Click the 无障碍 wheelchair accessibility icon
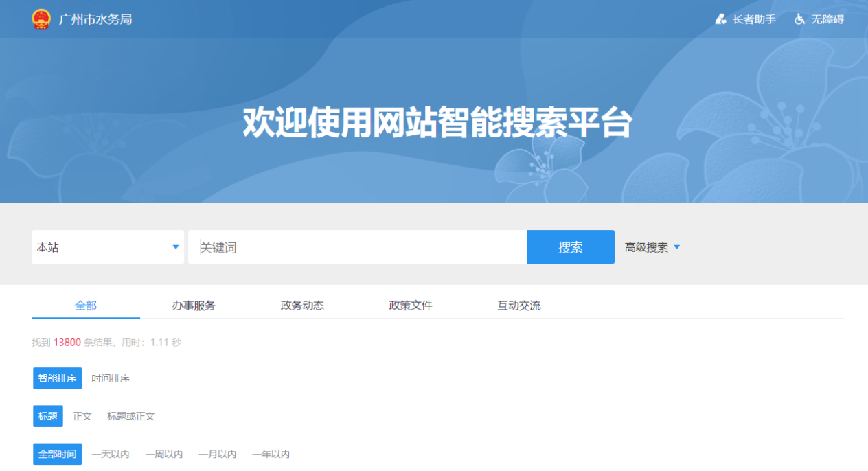Viewport: 868px width, 471px height. pos(799,19)
